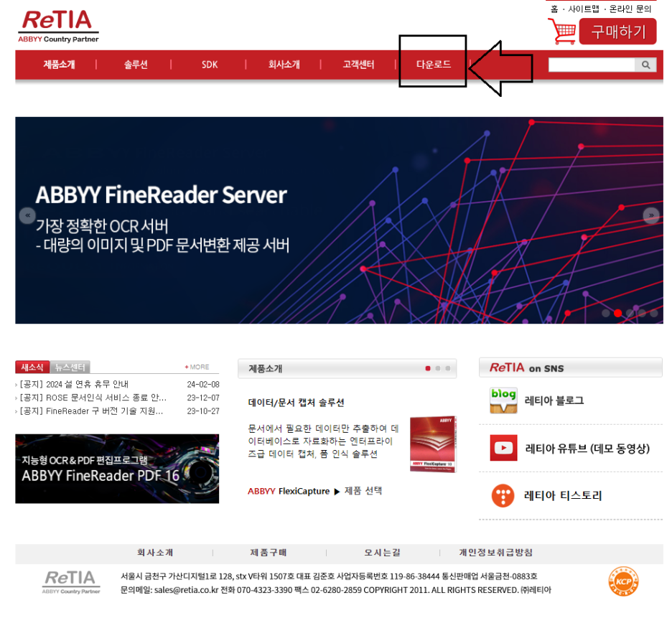
Task: Open the 레티아 유튜브 (데모 동영상) link
Action: (x=587, y=449)
